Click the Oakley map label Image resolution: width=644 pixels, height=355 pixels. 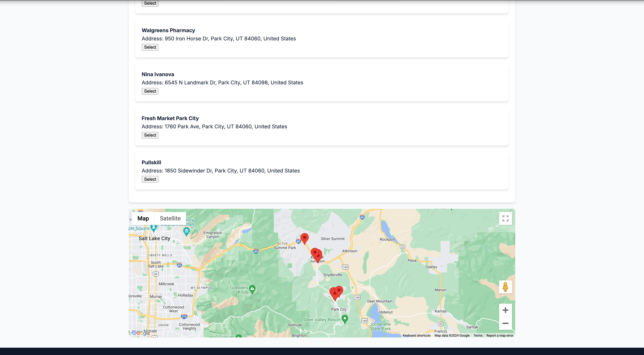coord(431,267)
